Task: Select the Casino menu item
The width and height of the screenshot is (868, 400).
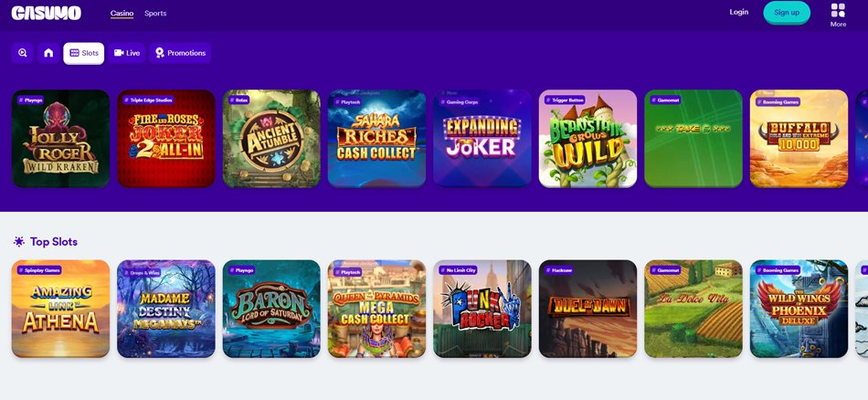Action: (x=122, y=14)
